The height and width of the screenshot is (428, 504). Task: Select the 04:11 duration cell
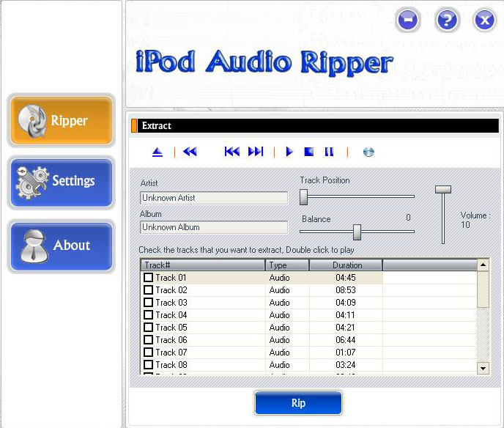coord(345,315)
